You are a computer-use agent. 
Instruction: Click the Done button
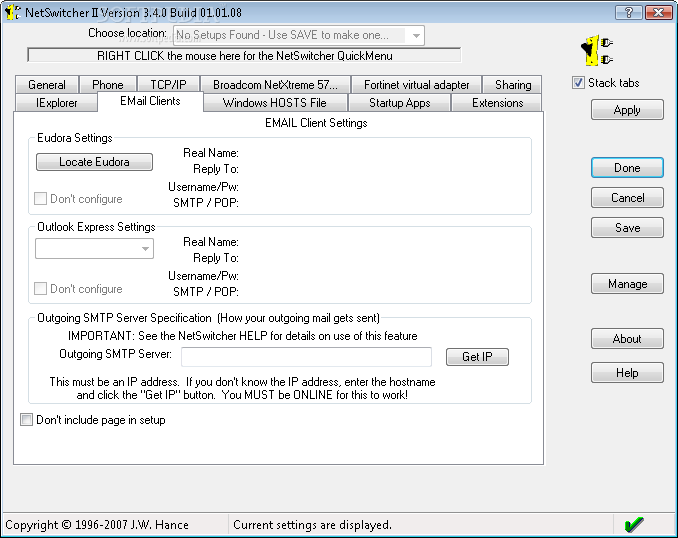click(627, 168)
